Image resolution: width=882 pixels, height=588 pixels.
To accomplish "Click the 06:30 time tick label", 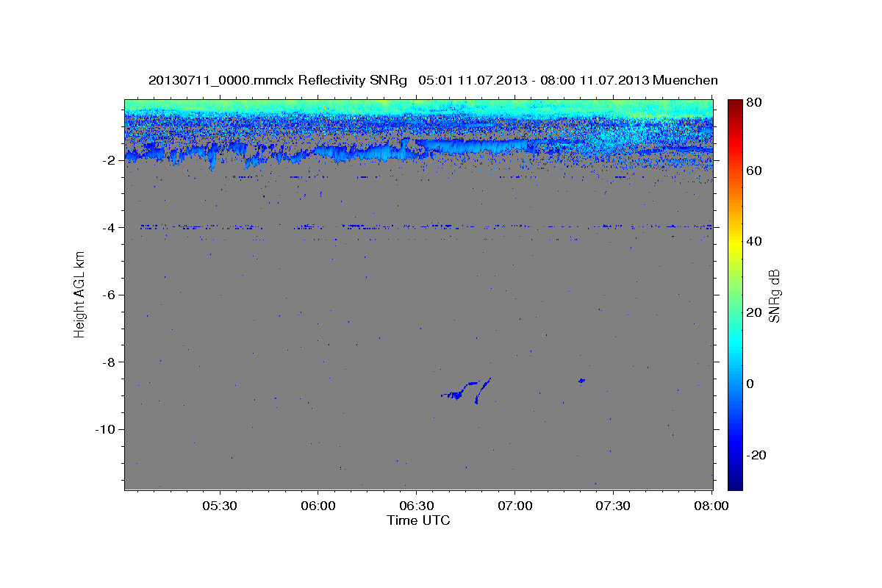I will coord(417,506).
